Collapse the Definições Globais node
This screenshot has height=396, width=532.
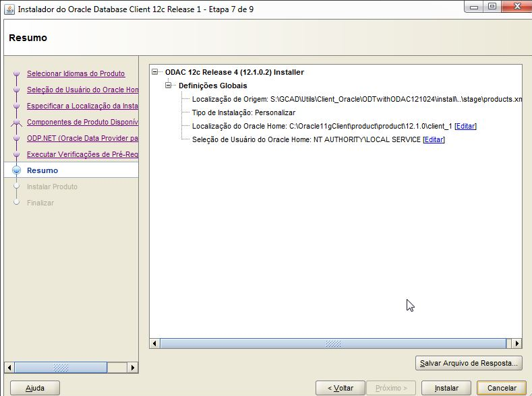[169, 86]
